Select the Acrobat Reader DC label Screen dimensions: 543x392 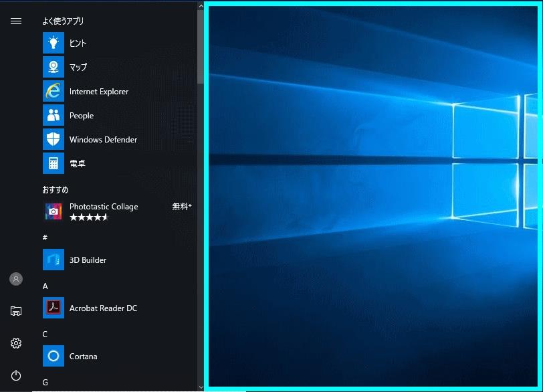pos(103,308)
